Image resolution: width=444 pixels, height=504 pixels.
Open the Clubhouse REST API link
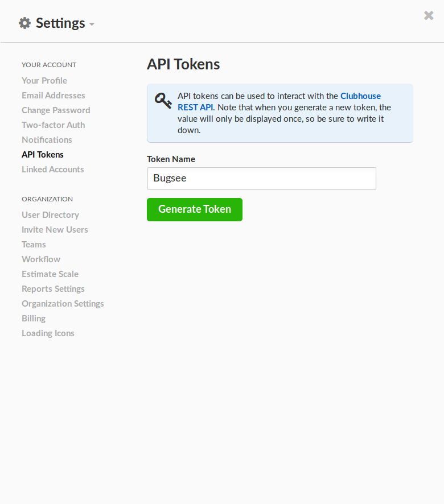point(361,96)
